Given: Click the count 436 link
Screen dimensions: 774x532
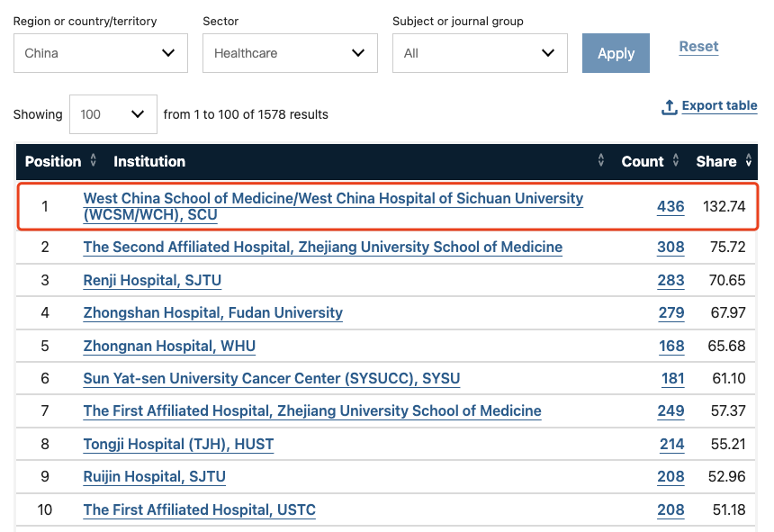Looking at the screenshot, I should click(x=670, y=206).
